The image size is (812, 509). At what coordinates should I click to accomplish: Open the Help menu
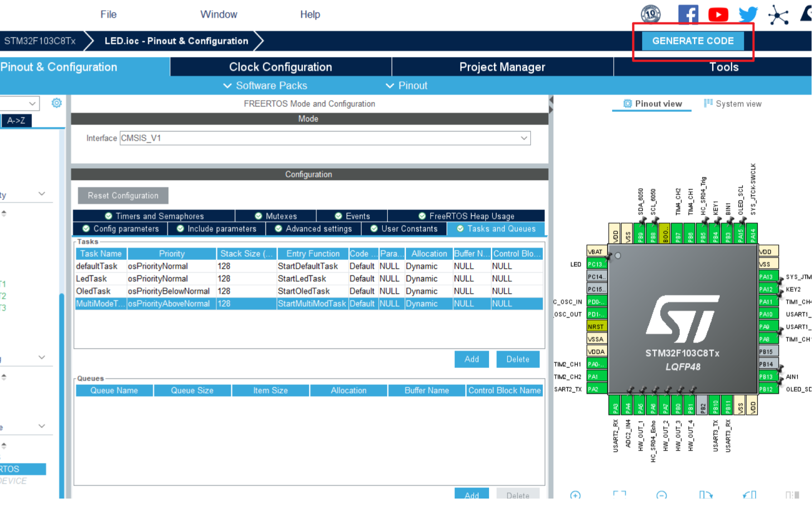pos(310,15)
